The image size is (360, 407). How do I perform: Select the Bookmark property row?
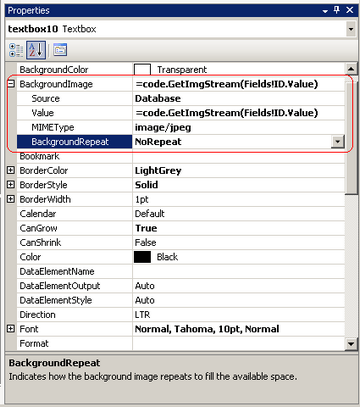click(181, 156)
